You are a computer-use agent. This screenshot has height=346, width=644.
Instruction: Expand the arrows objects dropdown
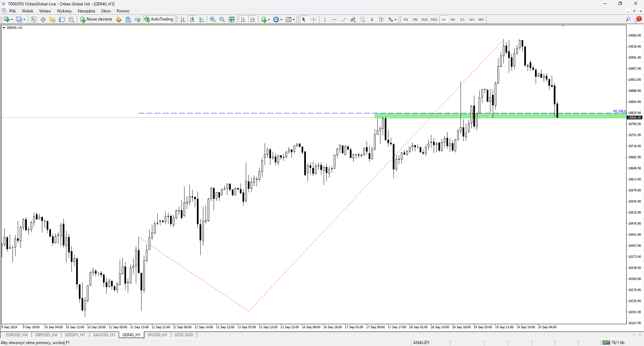396,19
